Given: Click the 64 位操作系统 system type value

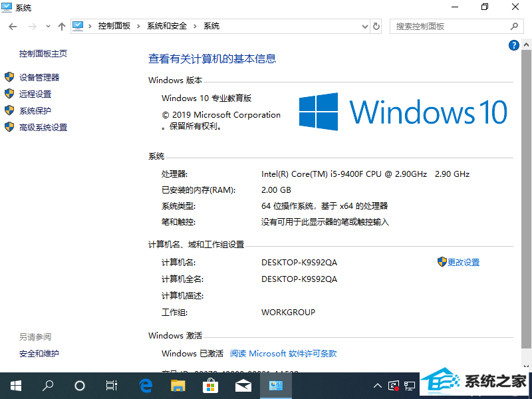Looking at the screenshot, I should (x=325, y=206).
